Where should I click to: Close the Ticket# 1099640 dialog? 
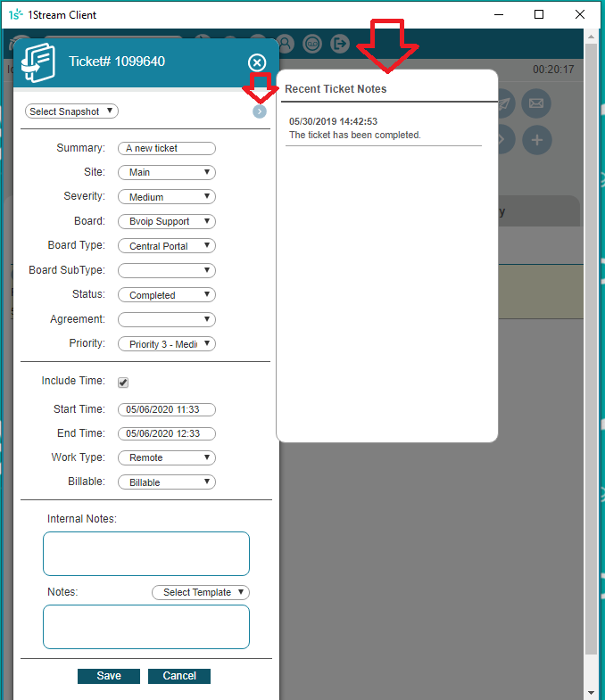(257, 62)
